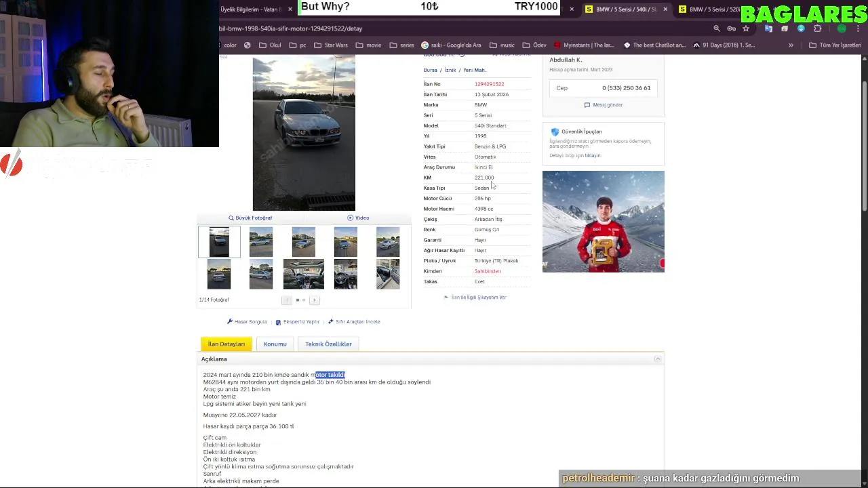Open the browser extensions puzzle icon

coord(817,28)
